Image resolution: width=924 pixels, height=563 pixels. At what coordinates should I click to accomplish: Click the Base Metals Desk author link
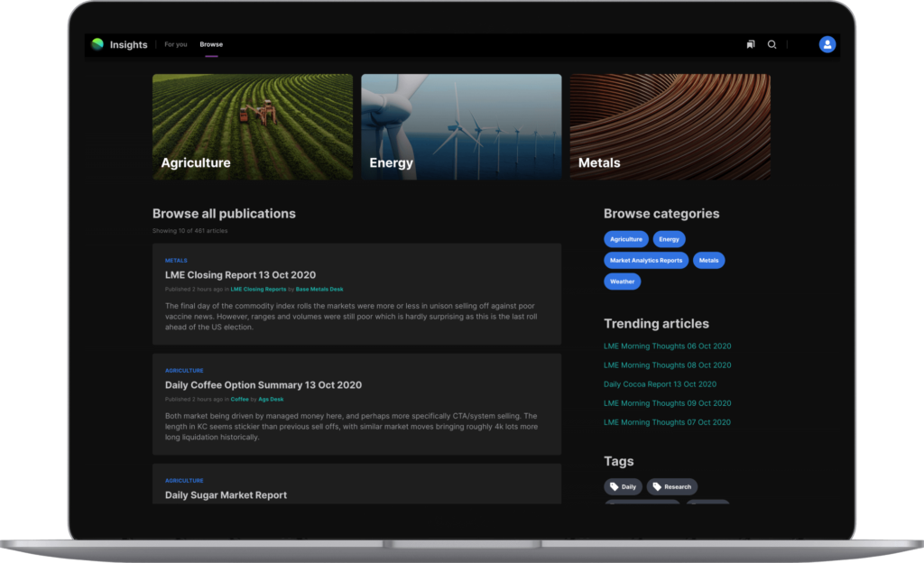pos(319,290)
